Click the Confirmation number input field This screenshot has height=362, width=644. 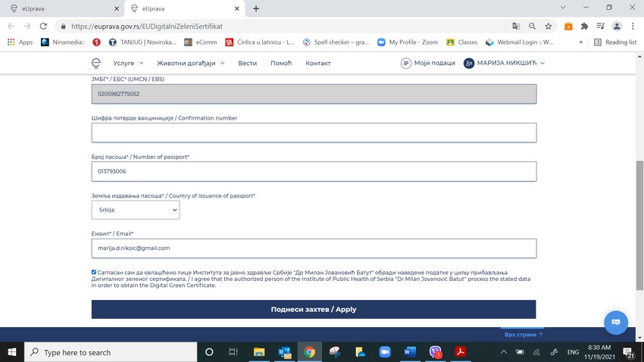click(314, 133)
